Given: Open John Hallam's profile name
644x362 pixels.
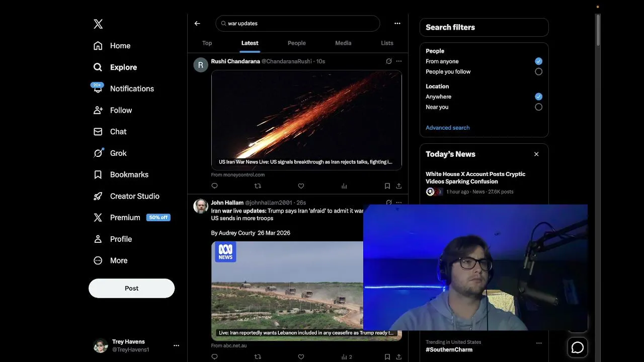Looking at the screenshot, I should [x=227, y=203].
